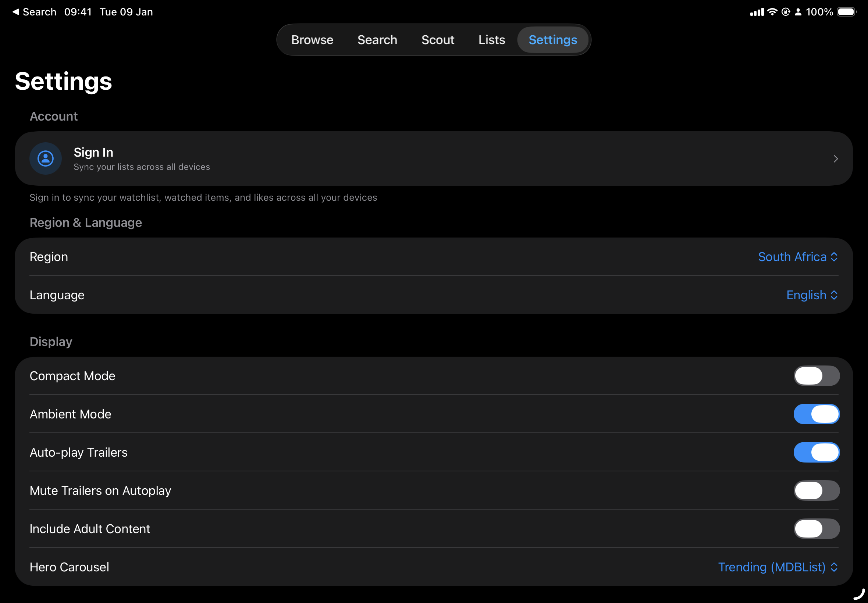Switch to the Scout tab
Screen dimensions: 868x603
[x=438, y=39]
